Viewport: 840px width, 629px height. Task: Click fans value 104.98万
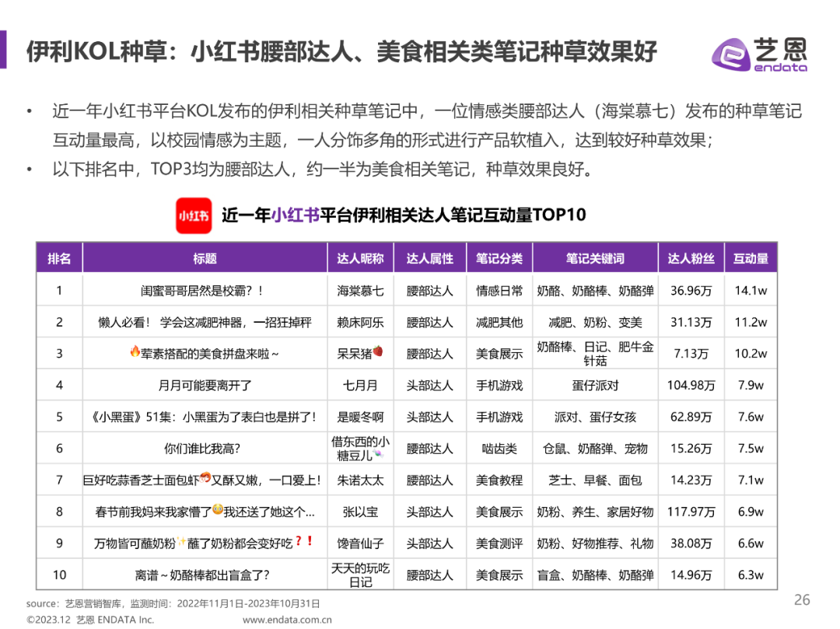(x=691, y=386)
